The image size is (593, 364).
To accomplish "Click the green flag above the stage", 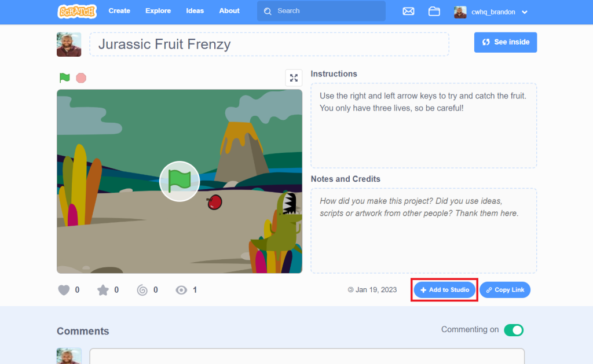I will click(x=65, y=78).
